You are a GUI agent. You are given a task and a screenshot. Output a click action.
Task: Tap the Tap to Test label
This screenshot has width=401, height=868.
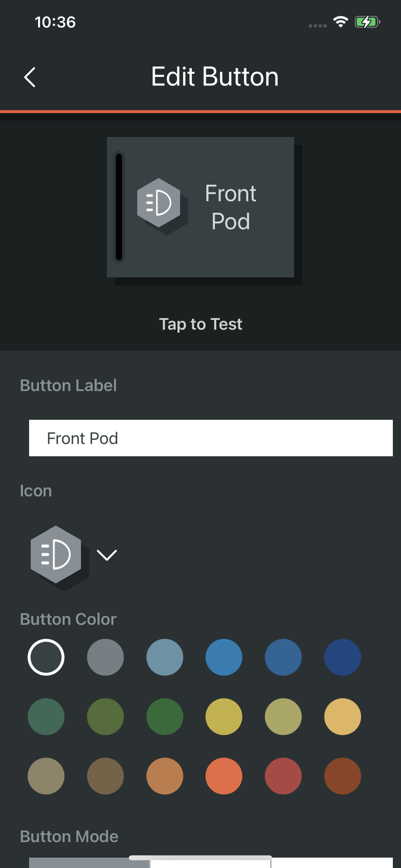(200, 324)
